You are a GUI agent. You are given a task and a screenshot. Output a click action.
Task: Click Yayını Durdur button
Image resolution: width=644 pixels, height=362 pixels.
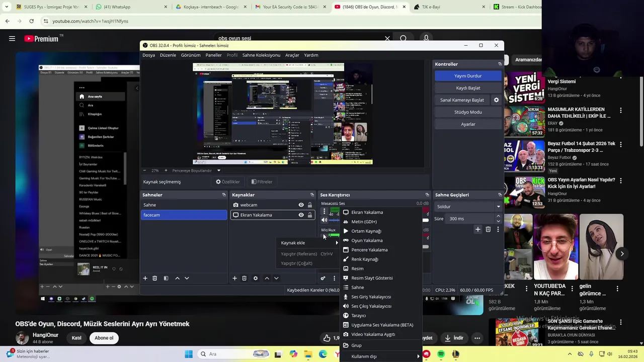click(x=468, y=76)
